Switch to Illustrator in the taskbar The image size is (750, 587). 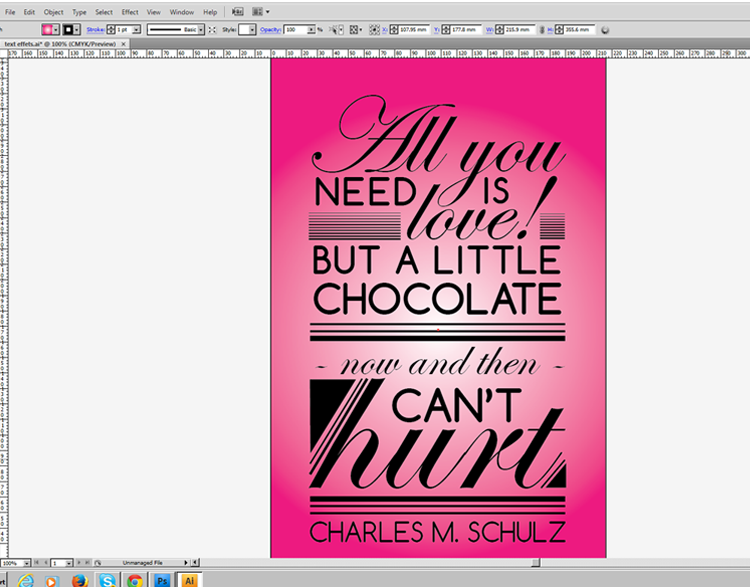pos(189,580)
